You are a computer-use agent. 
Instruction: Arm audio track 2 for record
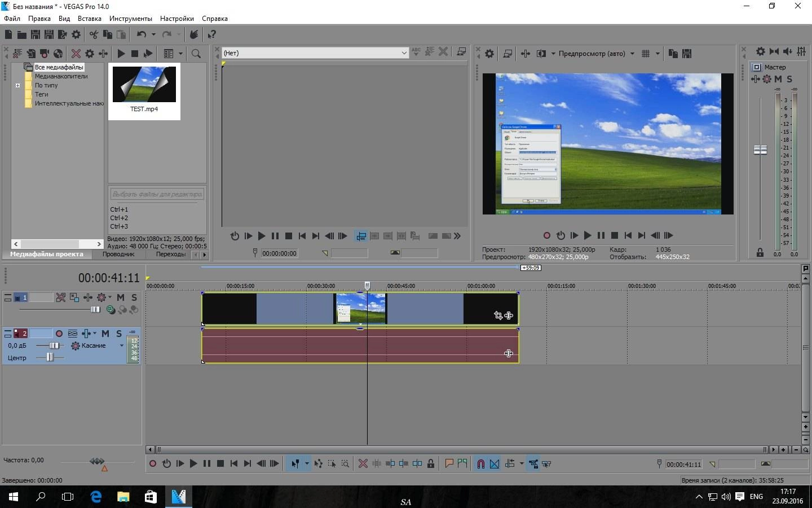pos(59,334)
